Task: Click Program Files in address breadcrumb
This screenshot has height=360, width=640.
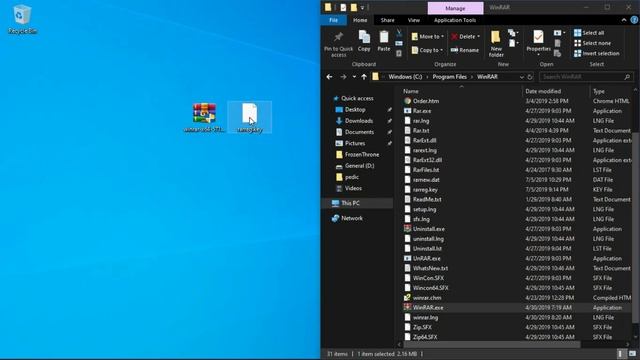Action: click(449, 77)
